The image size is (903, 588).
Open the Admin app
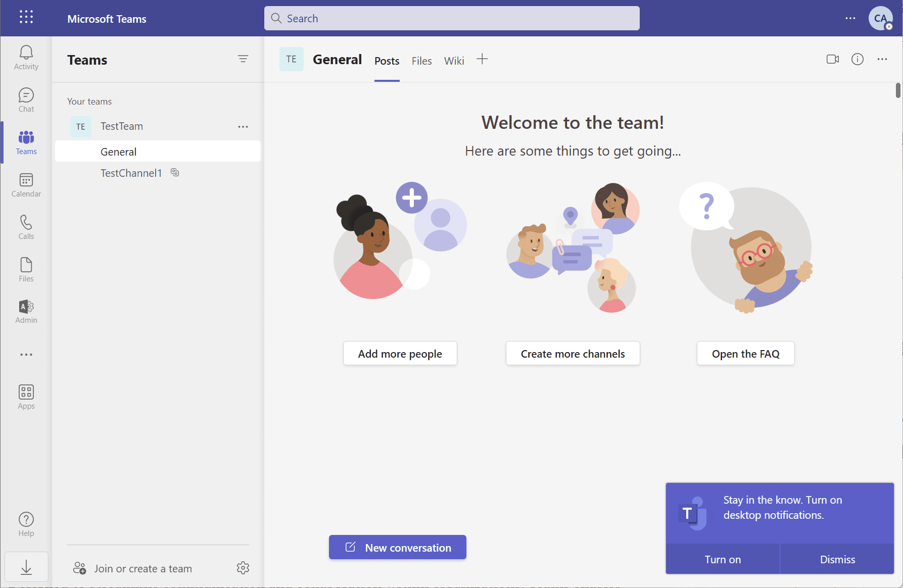pos(26,311)
